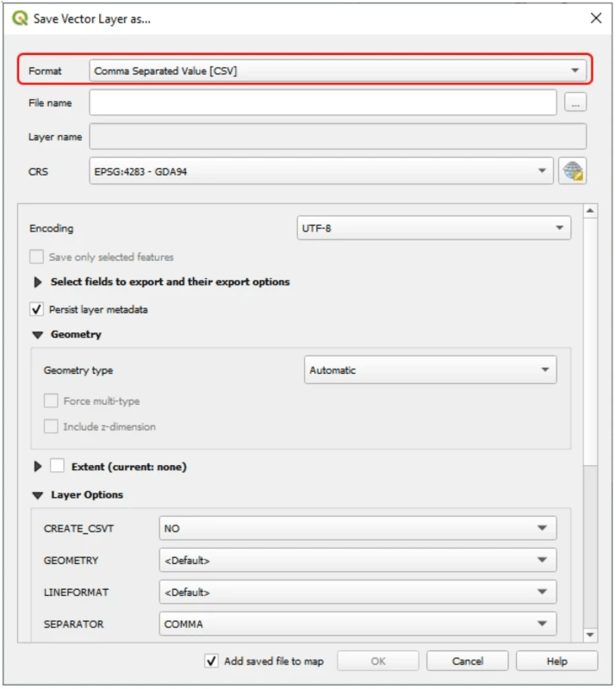Image resolution: width=616 pixels, height=689 pixels.
Task: Click the CRS label text
Action: (x=38, y=171)
